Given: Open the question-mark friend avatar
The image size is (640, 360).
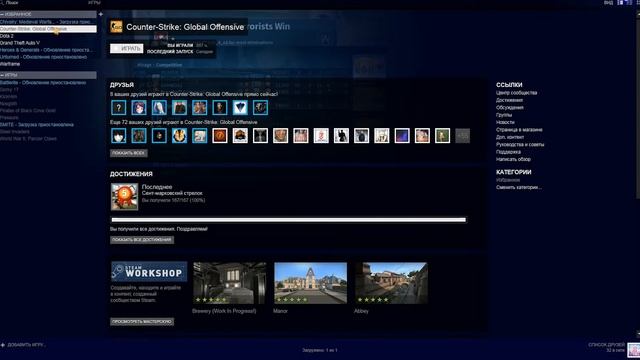Looking at the screenshot, I should click(119, 108).
